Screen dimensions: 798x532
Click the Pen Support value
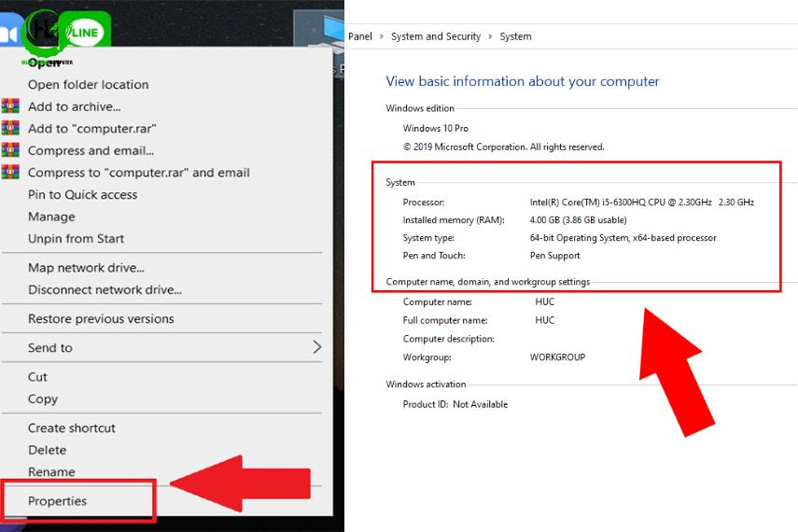(x=554, y=256)
